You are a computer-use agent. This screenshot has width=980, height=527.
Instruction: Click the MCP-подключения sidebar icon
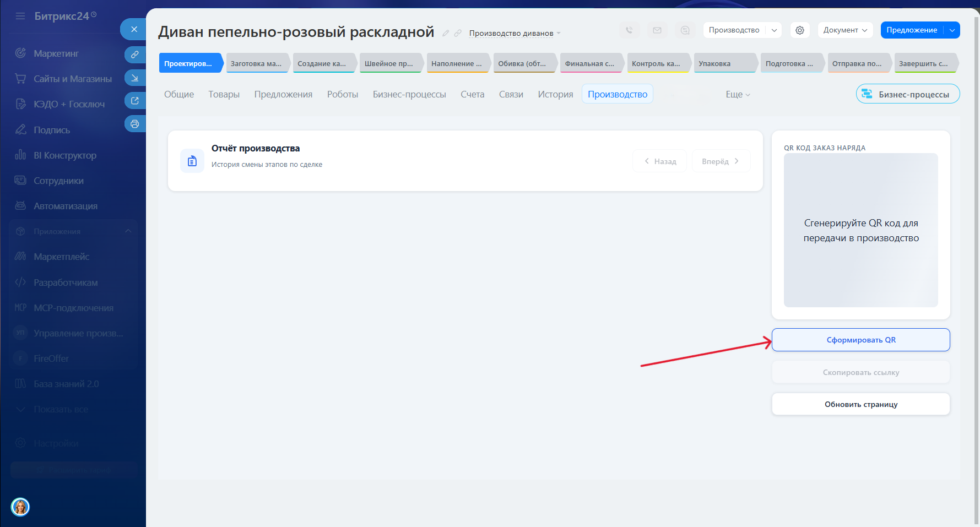coord(20,308)
